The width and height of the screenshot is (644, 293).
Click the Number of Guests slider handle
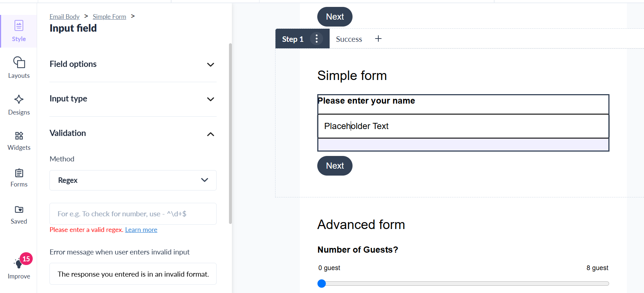point(322,284)
